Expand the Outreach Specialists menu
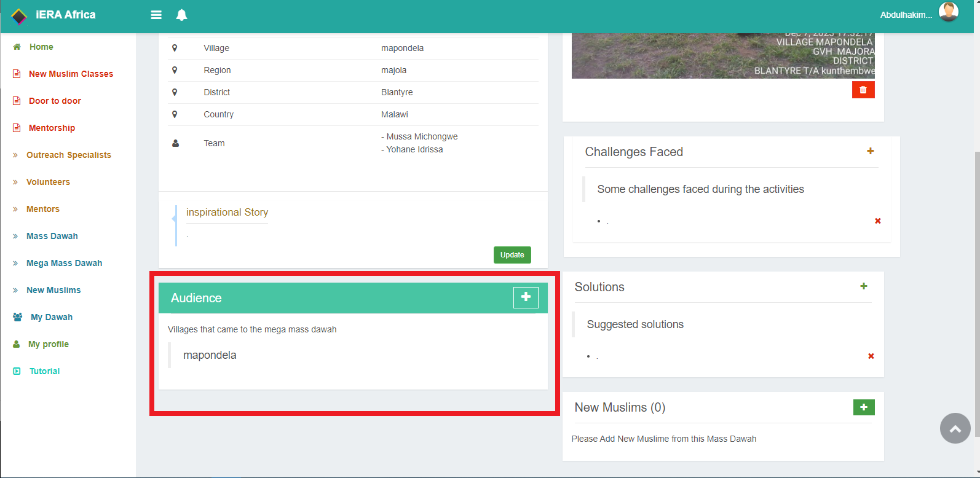This screenshot has height=478, width=980. point(68,155)
